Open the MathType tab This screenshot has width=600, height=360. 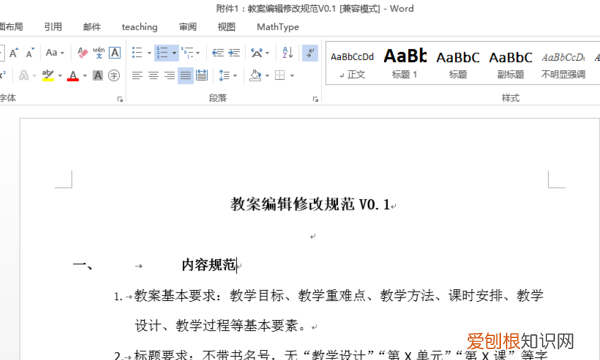click(x=278, y=27)
